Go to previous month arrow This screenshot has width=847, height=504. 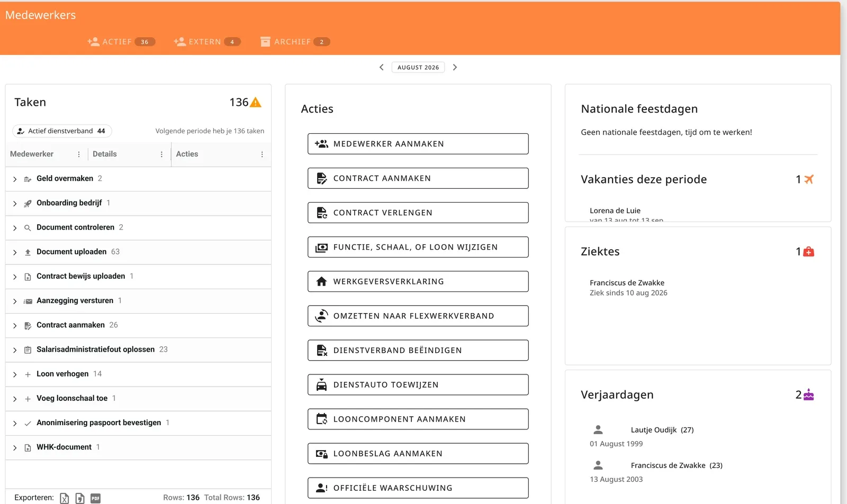(382, 67)
